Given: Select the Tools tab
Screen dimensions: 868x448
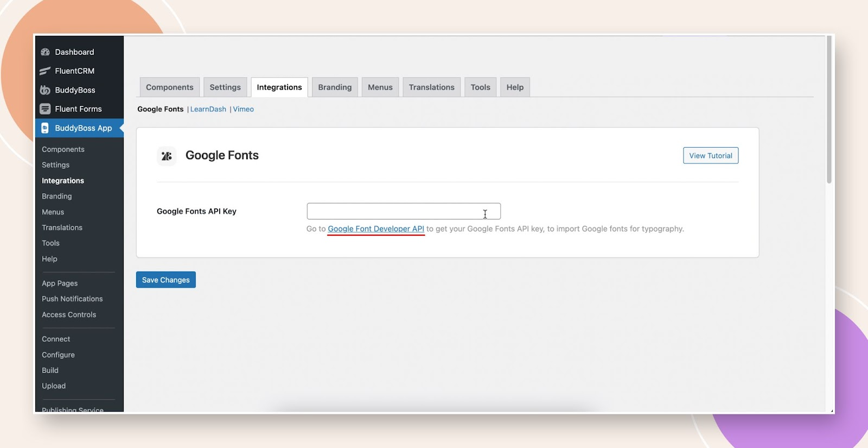Looking at the screenshot, I should pos(480,87).
